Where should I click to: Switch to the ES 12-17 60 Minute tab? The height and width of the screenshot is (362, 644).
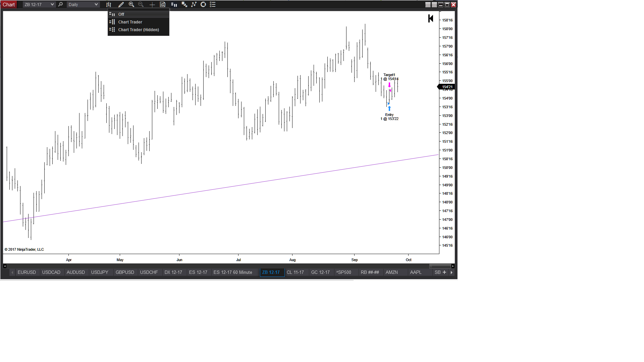[232, 273]
